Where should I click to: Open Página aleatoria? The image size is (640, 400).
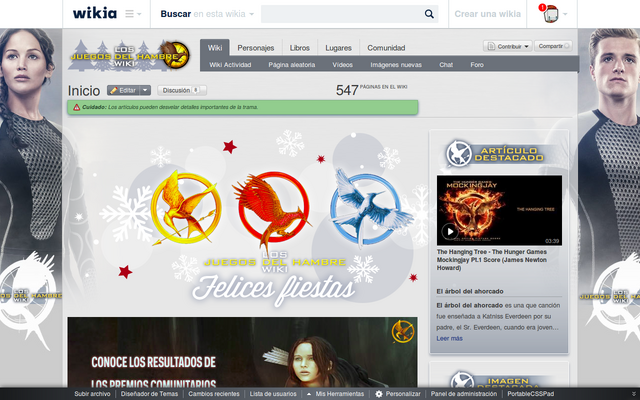291,64
